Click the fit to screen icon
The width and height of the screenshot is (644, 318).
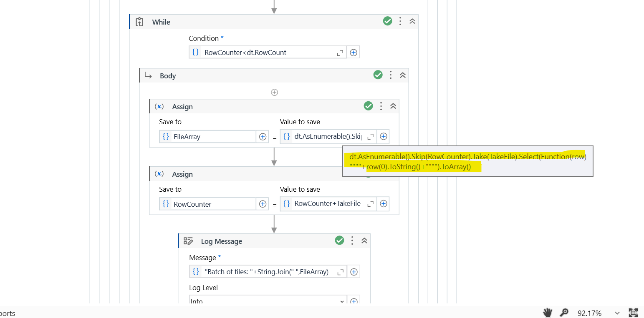pyautogui.click(x=633, y=313)
